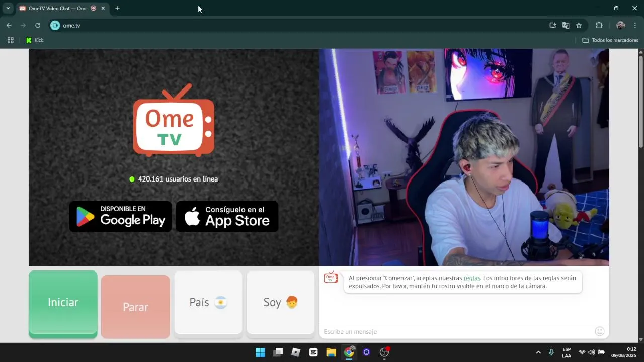View site information icon in address bar
The width and height of the screenshot is (644, 362).
point(55,25)
